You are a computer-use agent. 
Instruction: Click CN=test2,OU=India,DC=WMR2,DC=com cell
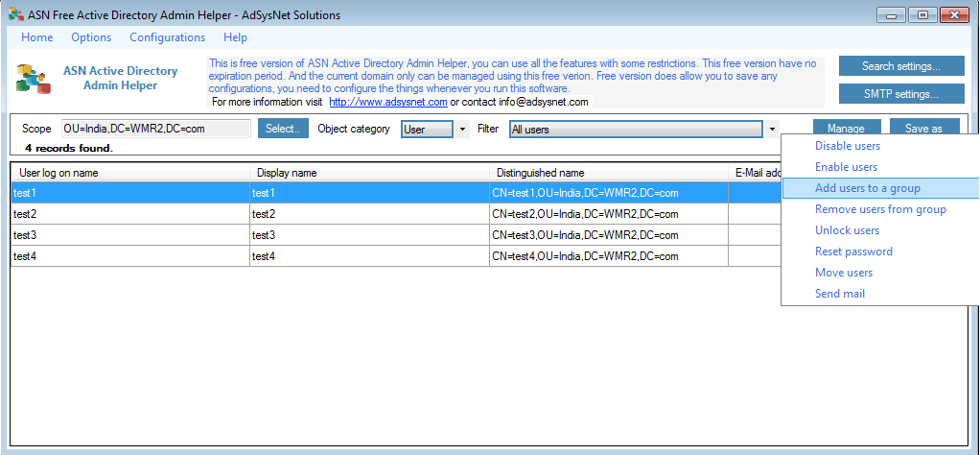[609, 214]
